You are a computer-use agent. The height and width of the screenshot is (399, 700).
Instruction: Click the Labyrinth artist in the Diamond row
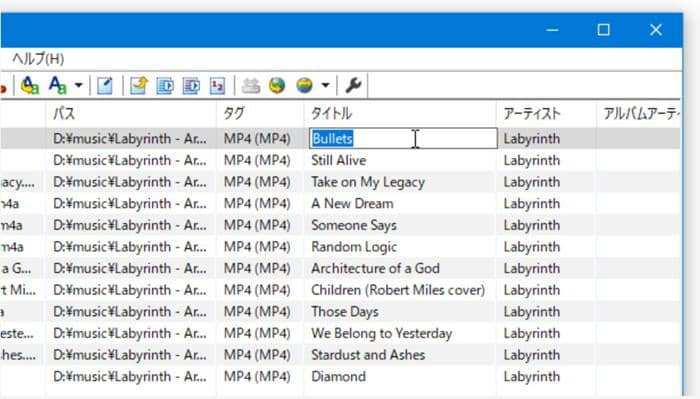[x=532, y=377]
